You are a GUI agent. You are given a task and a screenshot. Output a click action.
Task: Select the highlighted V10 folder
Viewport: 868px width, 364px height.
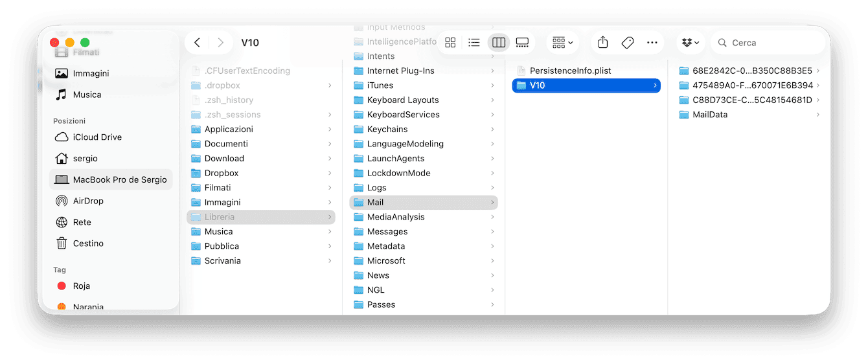click(586, 85)
